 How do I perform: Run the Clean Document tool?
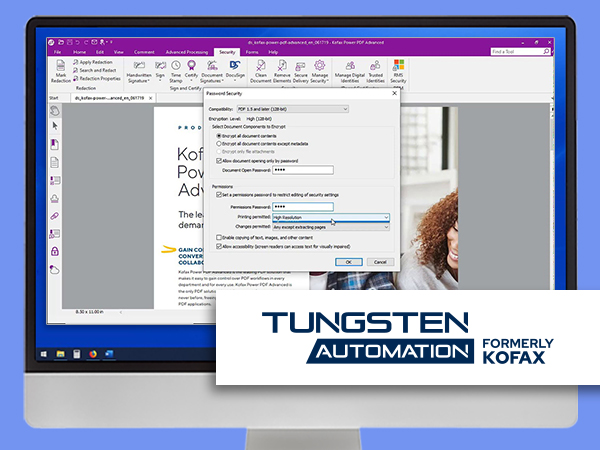point(261,71)
